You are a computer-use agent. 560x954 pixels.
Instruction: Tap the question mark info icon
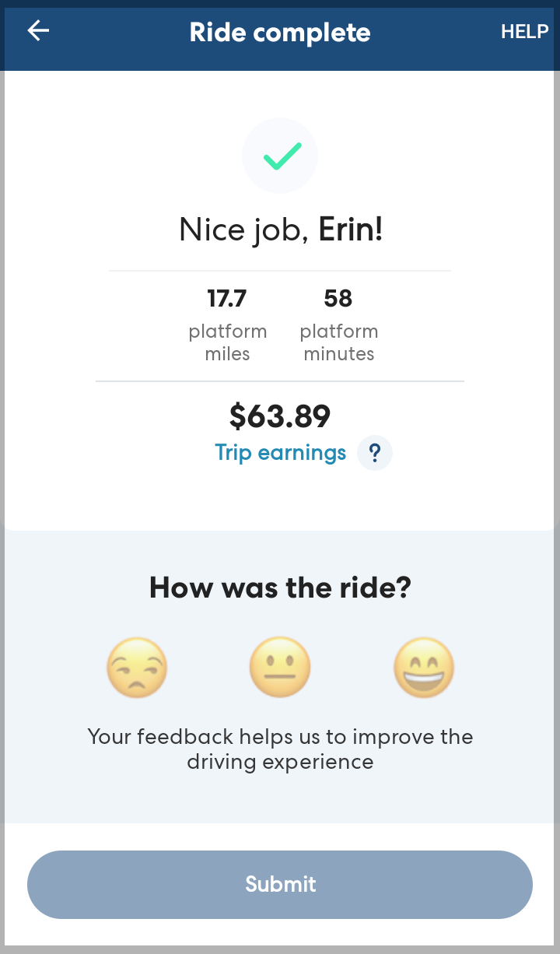pos(375,453)
